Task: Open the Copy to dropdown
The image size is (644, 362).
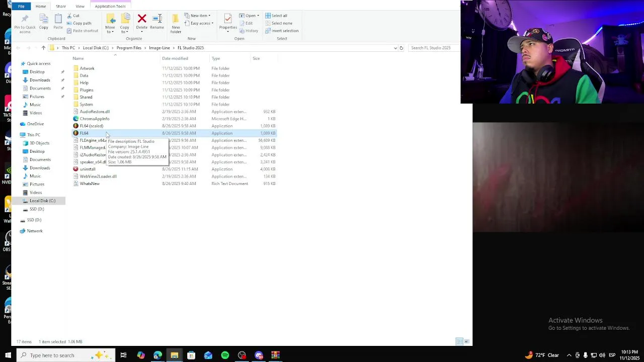Action: click(x=124, y=30)
